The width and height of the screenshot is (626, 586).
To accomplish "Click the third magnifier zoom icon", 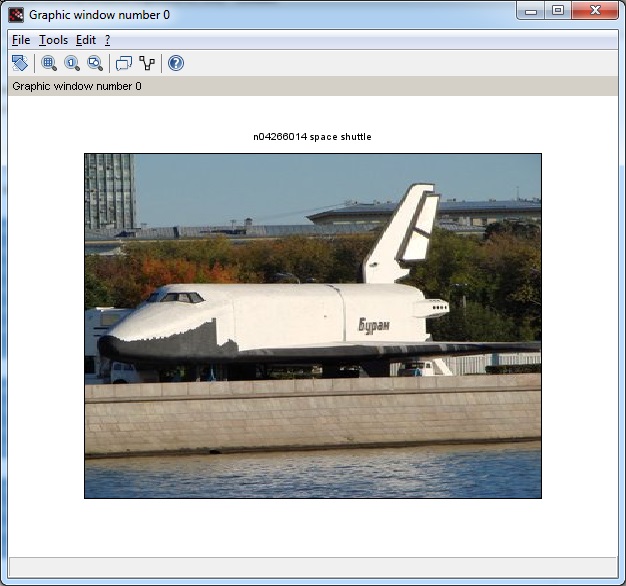I will 95,63.
